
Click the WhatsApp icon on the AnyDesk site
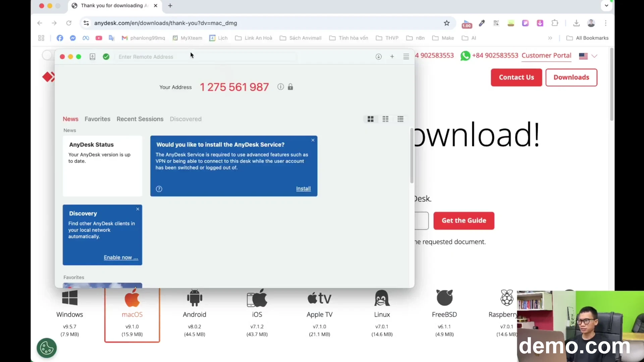465,56
